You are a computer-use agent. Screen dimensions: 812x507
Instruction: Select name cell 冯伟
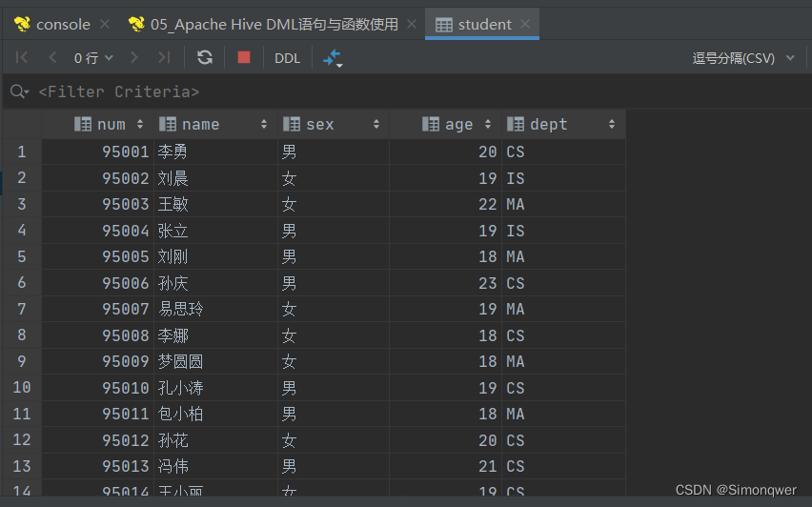pos(216,466)
